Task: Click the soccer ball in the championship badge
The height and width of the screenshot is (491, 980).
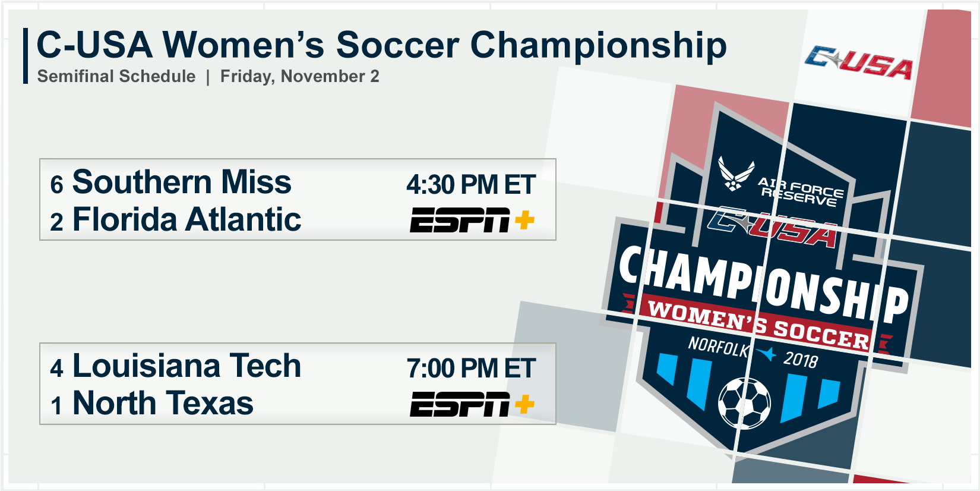Action: (x=744, y=403)
